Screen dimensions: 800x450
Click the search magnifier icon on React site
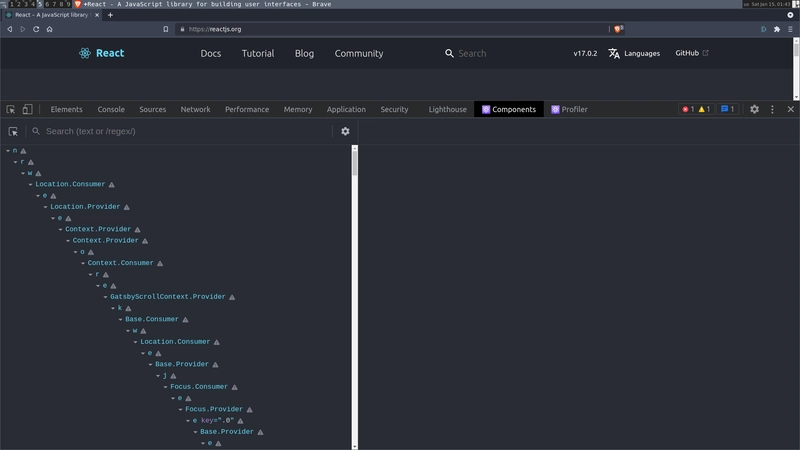(449, 53)
